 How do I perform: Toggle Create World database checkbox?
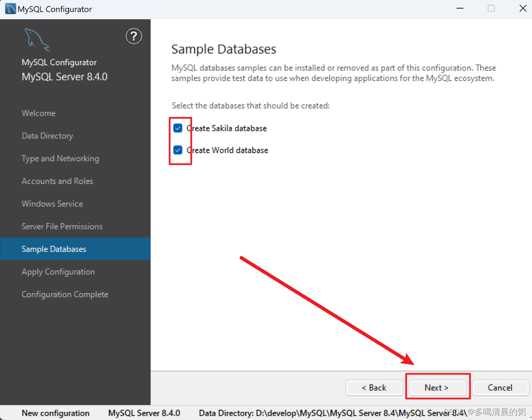click(178, 150)
